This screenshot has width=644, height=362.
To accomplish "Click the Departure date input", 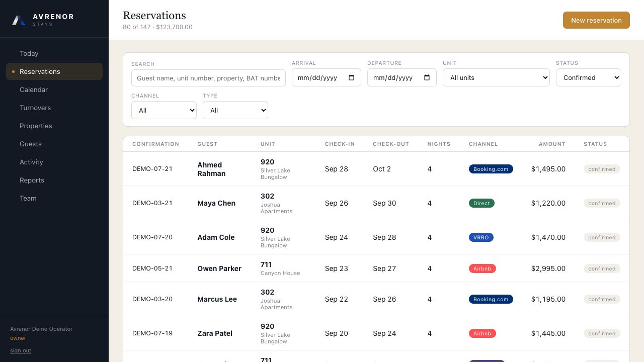I will click(402, 77).
